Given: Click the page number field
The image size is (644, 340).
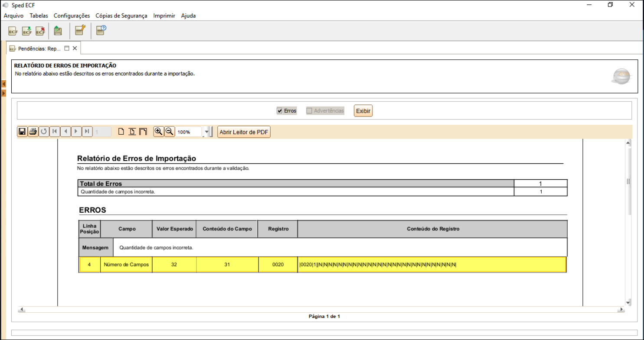Looking at the screenshot, I should tap(103, 132).
